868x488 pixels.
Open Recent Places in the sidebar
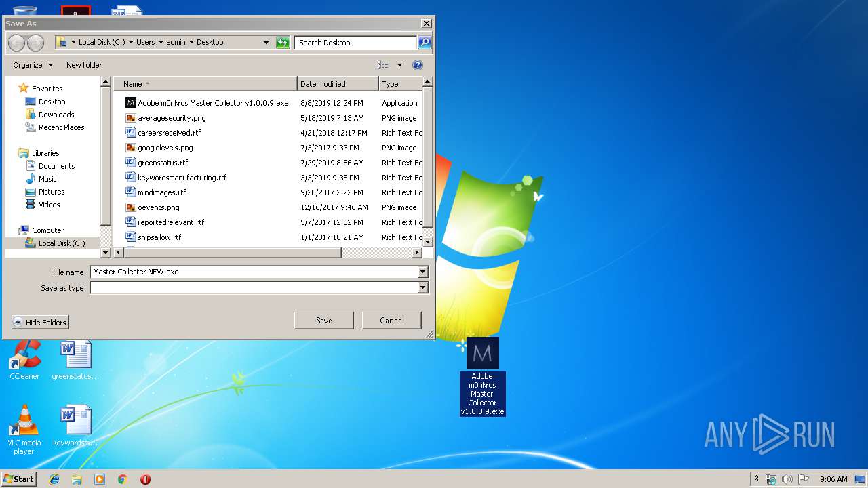61,127
